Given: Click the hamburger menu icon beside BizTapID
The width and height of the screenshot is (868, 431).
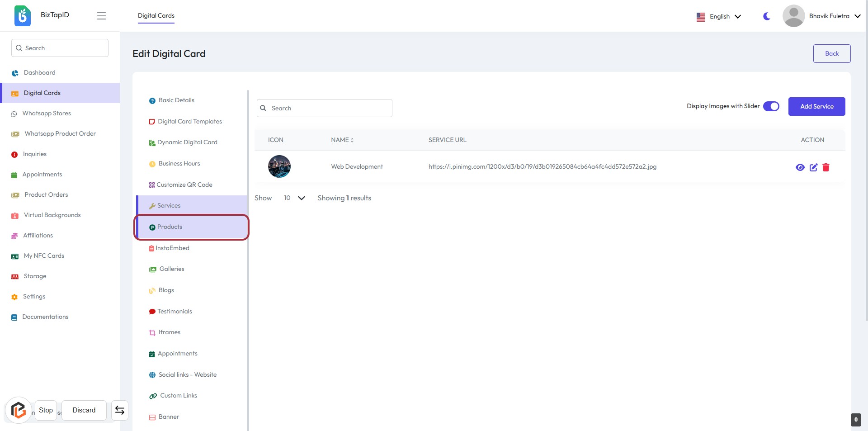Looking at the screenshot, I should [101, 16].
